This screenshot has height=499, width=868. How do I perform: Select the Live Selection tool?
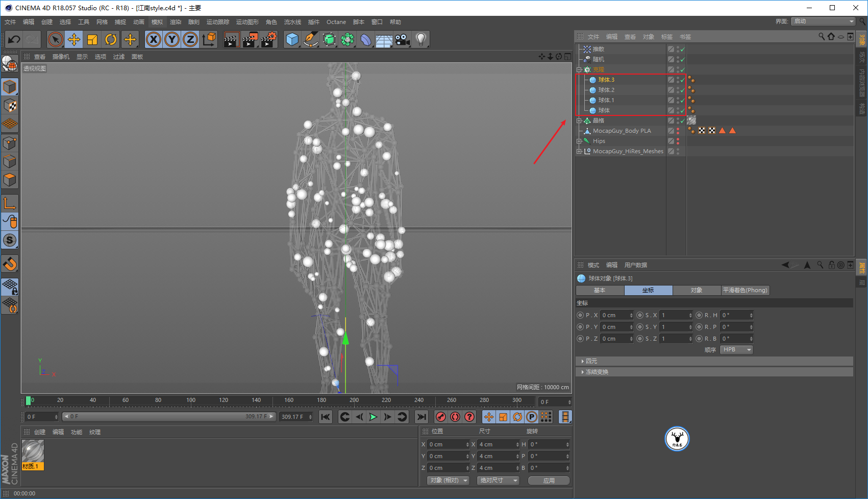56,39
